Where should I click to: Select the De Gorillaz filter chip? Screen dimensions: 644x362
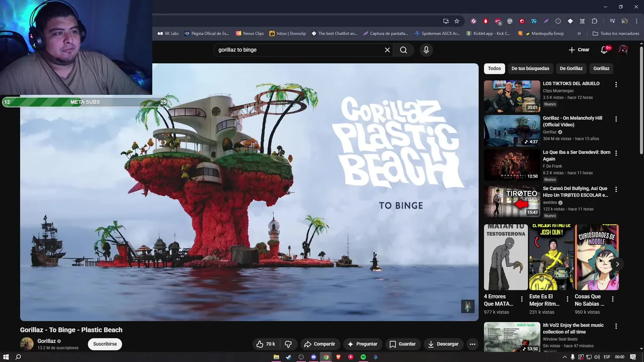[571, 68]
